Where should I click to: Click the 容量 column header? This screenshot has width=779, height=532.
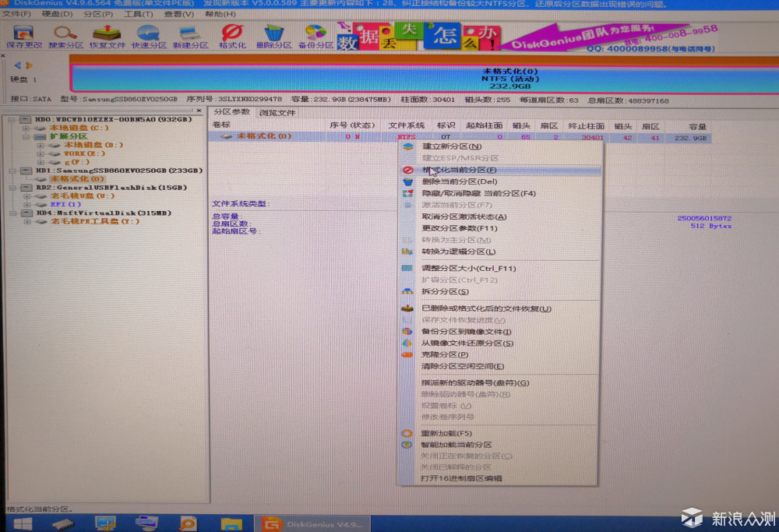pyautogui.click(x=697, y=127)
